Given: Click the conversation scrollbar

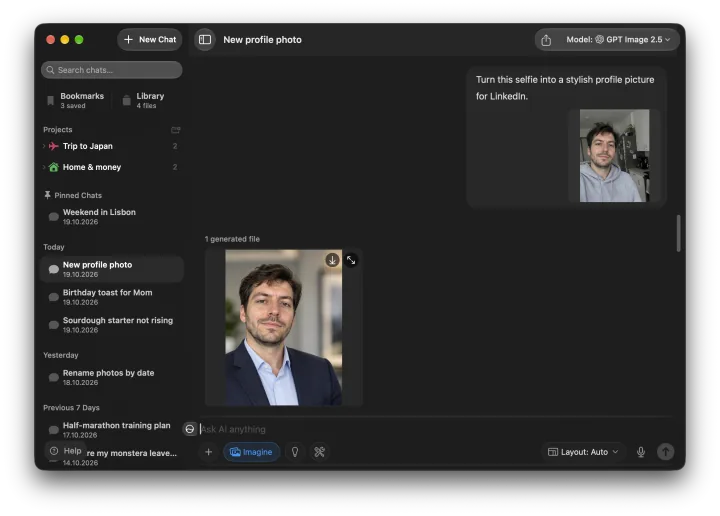Looking at the screenshot, I should click(678, 233).
